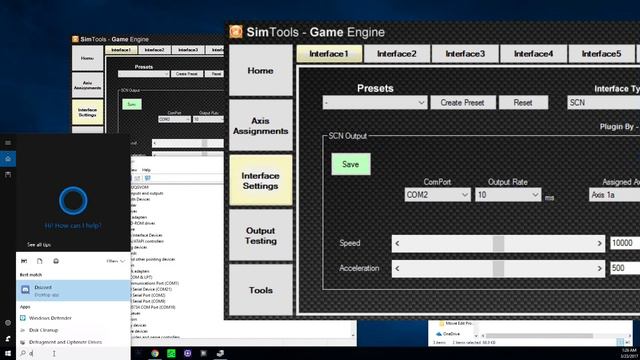Switch to the Interface3 tab

click(x=465, y=54)
